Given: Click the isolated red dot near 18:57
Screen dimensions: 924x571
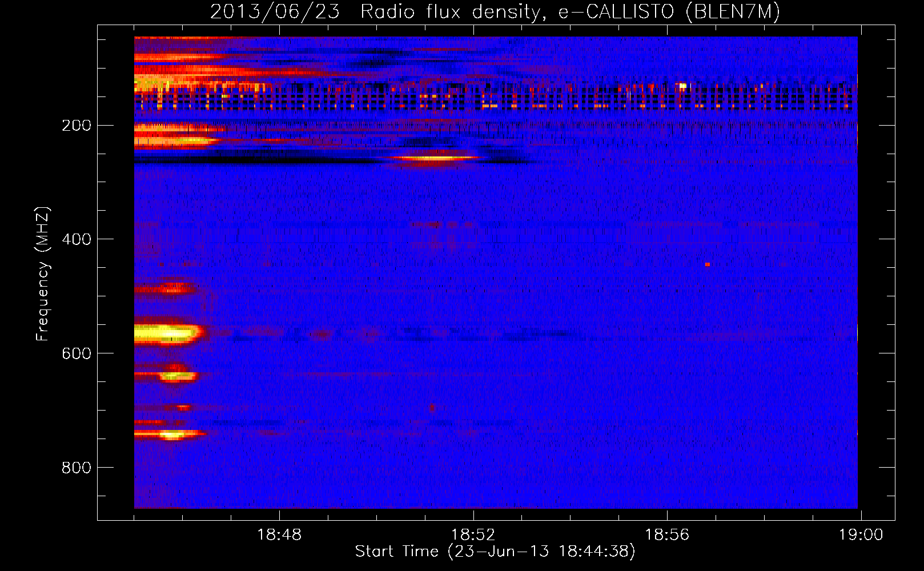Looking at the screenshot, I should click(x=708, y=264).
